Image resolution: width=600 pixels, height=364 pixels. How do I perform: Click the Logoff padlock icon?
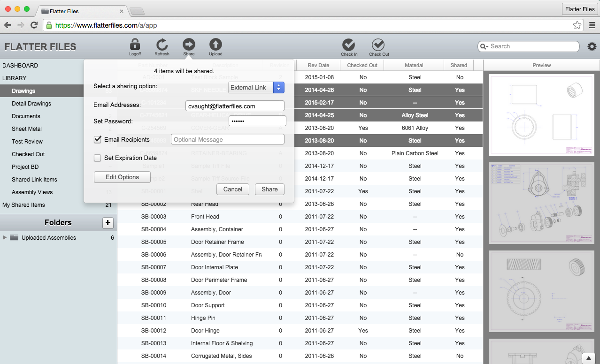click(x=135, y=45)
